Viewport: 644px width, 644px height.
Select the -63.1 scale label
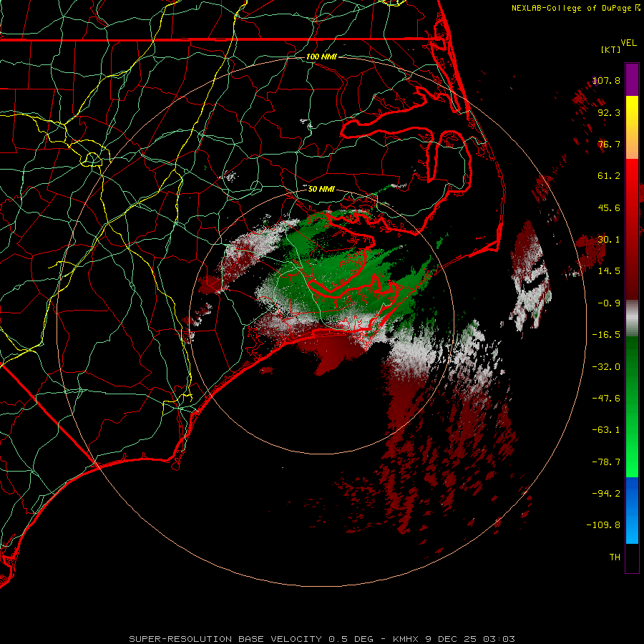point(606,430)
